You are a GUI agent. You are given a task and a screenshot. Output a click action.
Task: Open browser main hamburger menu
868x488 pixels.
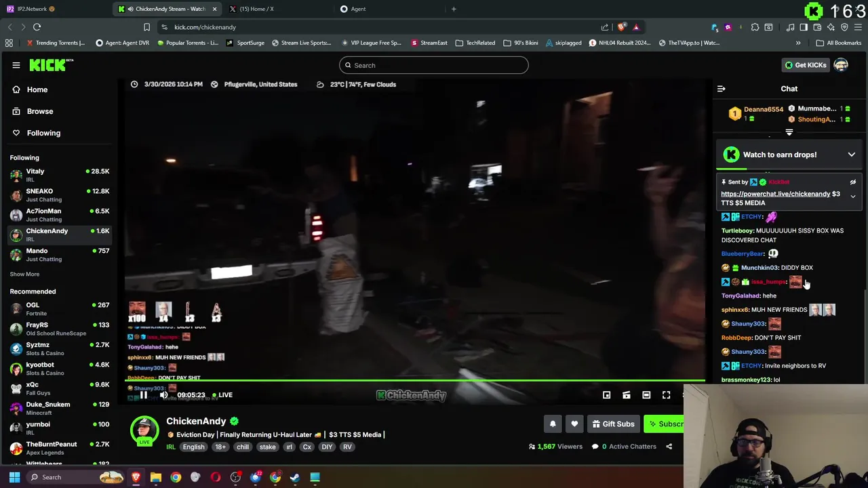859,27
